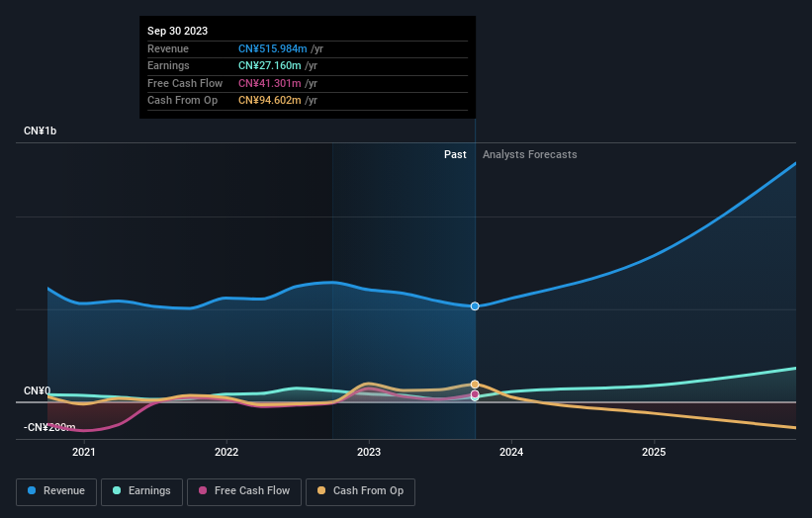Image resolution: width=812 pixels, height=518 pixels.
Task: Click the 2024 x-axis label
Action: pos(511,453)
